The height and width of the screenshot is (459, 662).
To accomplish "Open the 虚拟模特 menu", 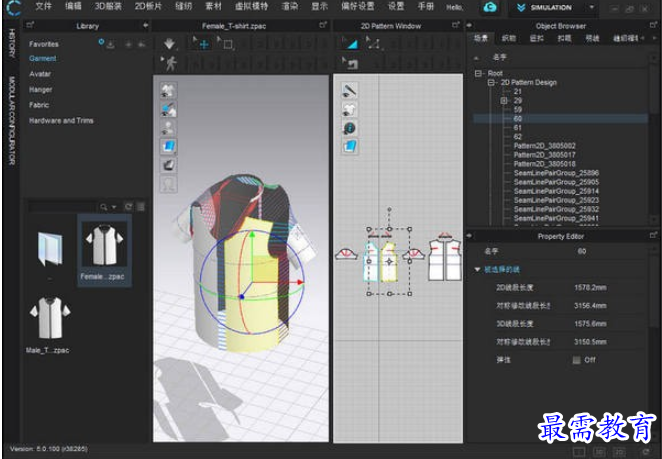I will (x=251, y=6).
